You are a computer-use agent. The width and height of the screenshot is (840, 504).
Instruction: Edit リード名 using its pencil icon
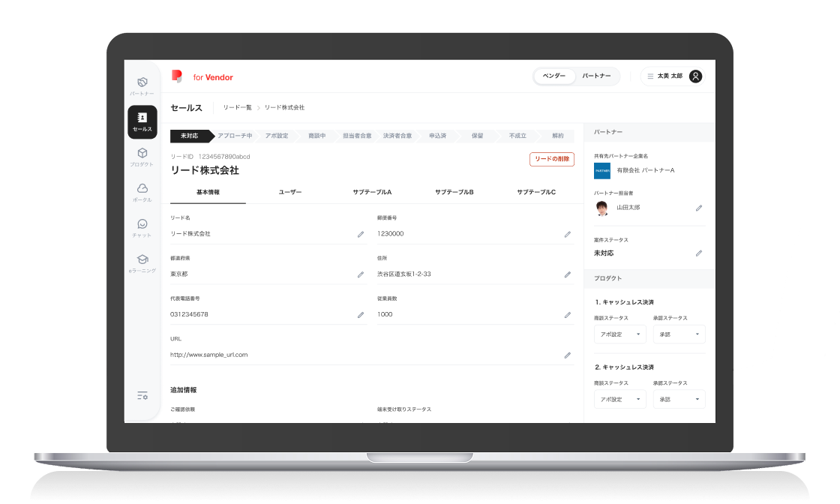click(x=361, y=234)
